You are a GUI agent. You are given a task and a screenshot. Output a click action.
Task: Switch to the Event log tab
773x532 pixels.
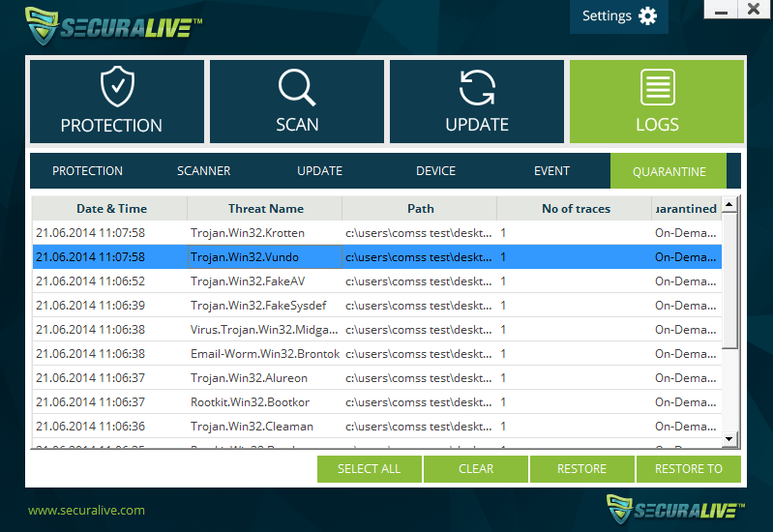click(551, 171)
